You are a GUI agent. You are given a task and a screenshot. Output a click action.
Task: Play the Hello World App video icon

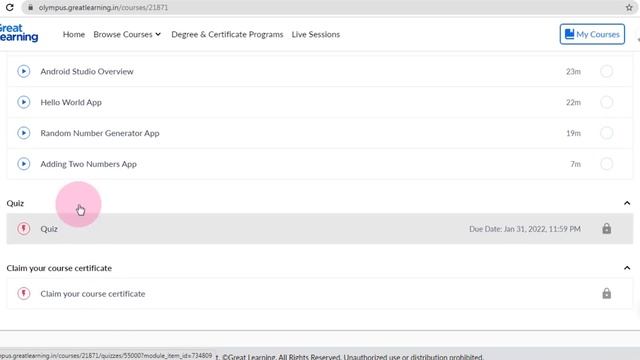[x=24, y=102]
